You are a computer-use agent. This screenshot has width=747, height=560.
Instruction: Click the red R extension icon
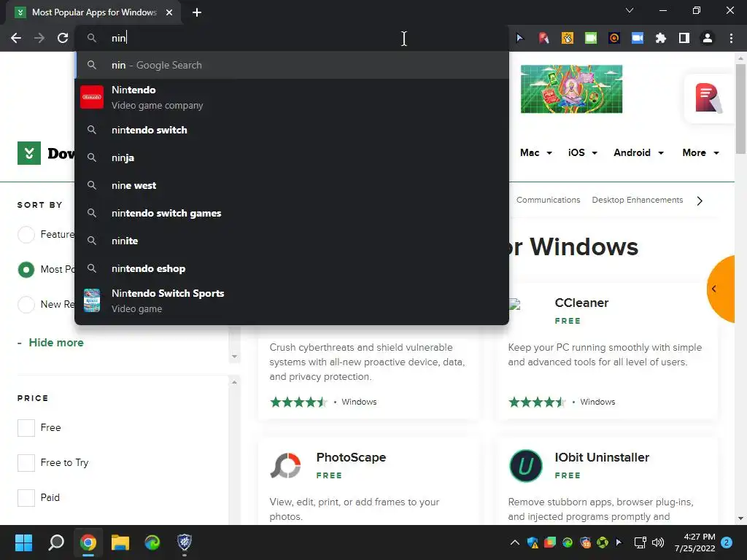click(x=543, y=38)
